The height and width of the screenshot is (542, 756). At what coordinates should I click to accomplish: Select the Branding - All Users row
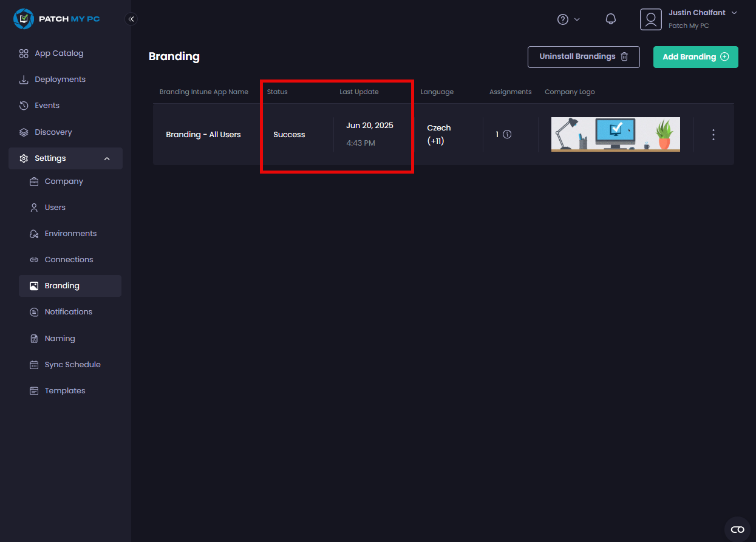[x=203, y=135]
